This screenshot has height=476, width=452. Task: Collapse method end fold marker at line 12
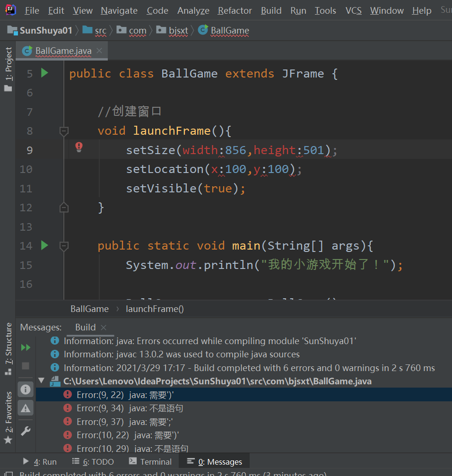click(x=64, y=208)
